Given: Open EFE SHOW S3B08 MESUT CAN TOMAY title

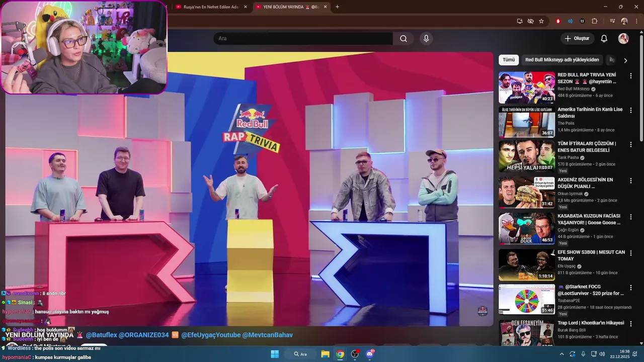Looking at the screenshot, I should pyautogui.click(x=591, y=255).
